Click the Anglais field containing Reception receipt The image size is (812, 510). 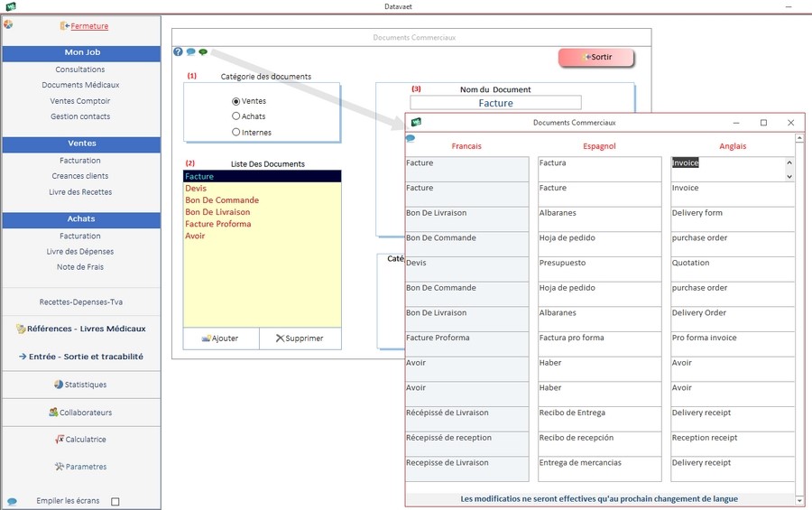click(x=733, y=444)
